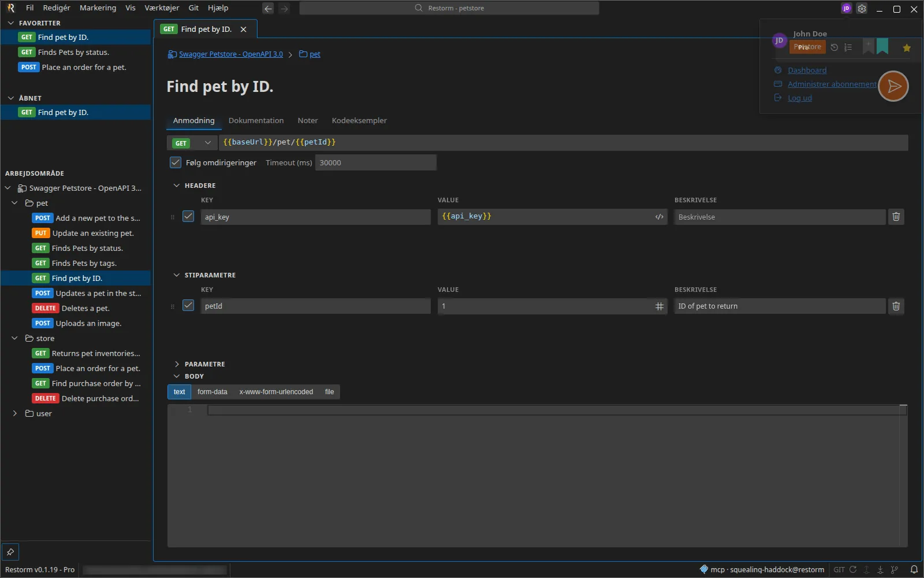Click the Restorm - petstore search bar
Viewport: 924px width, 578px height.
click(449, 8)
